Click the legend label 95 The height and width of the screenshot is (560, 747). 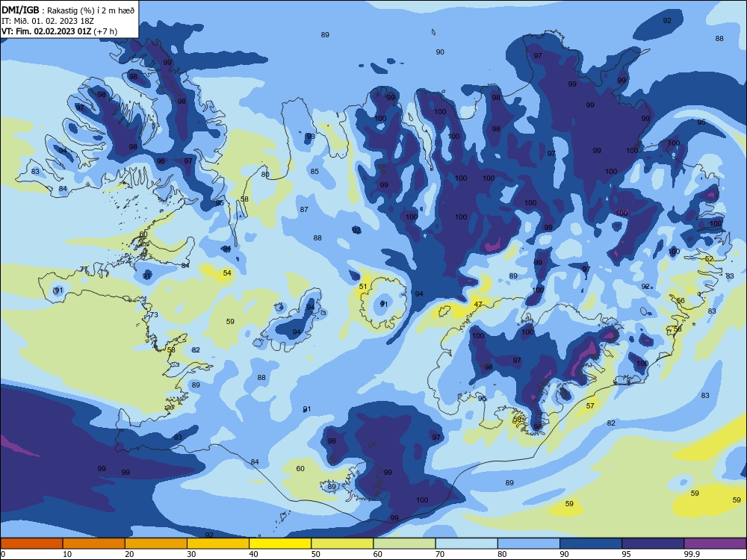626,554
